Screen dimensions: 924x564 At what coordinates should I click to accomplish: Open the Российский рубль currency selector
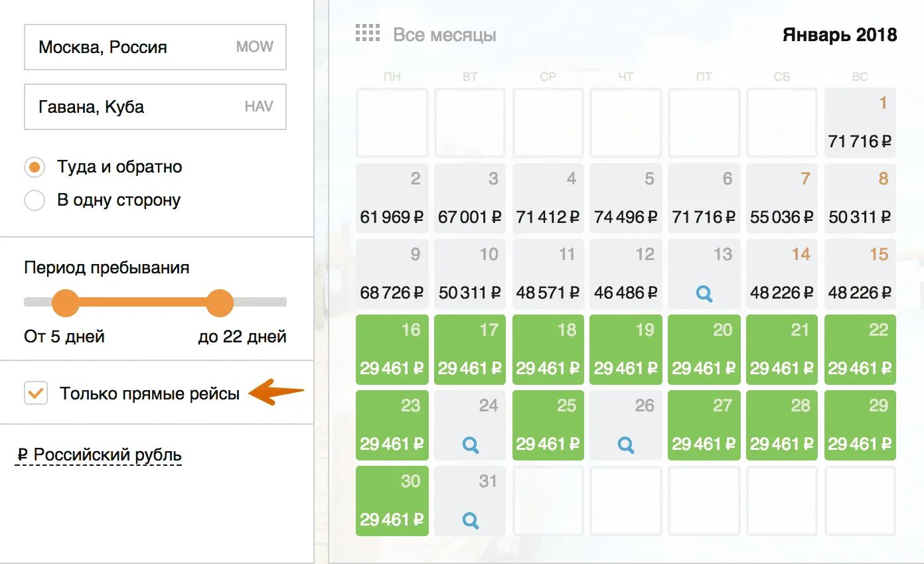(99, 455)
